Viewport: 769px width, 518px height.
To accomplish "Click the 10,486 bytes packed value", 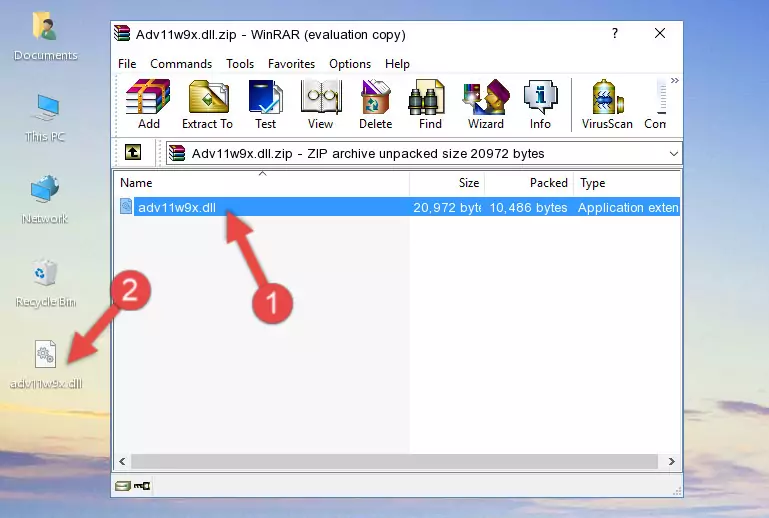I will (528, 207).
